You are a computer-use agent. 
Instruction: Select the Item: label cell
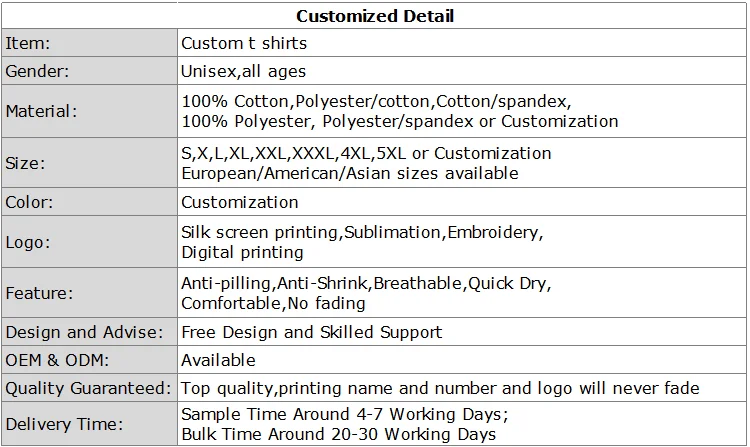pos(89,43)
